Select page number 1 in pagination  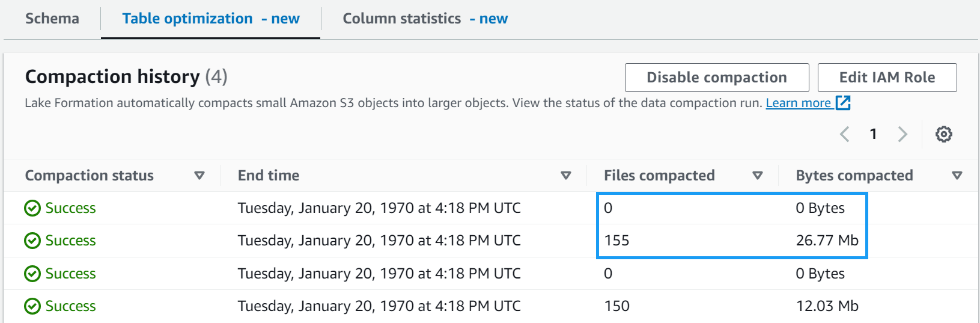point(873,134)
